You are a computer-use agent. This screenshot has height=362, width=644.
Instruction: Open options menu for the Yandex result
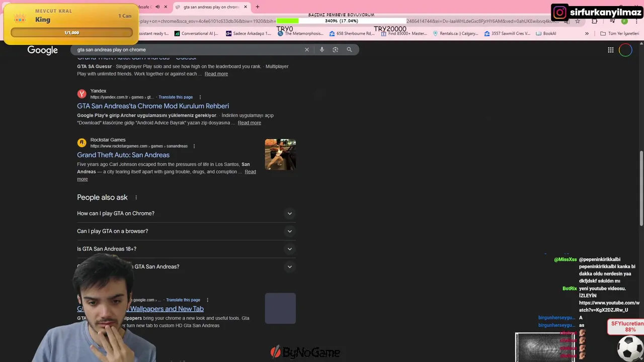200,97
